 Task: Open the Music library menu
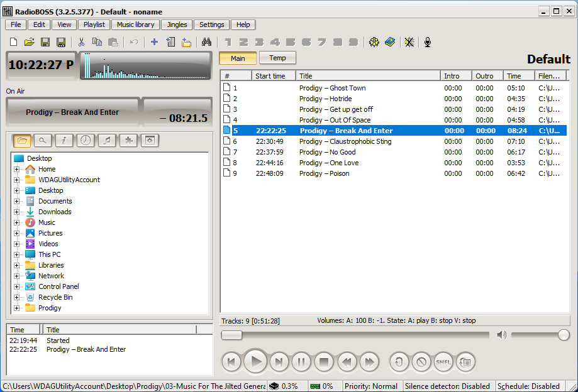pyautogui.click(x=136, y=24)
